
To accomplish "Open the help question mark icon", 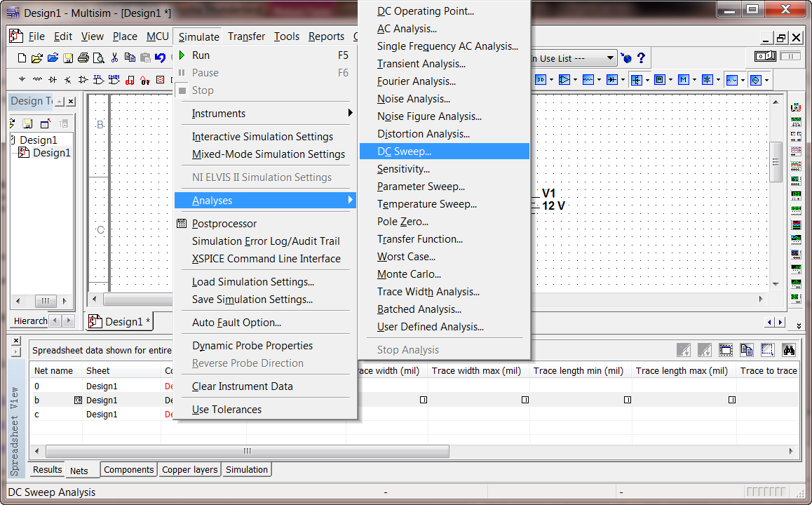I will (x=641, y=58).
